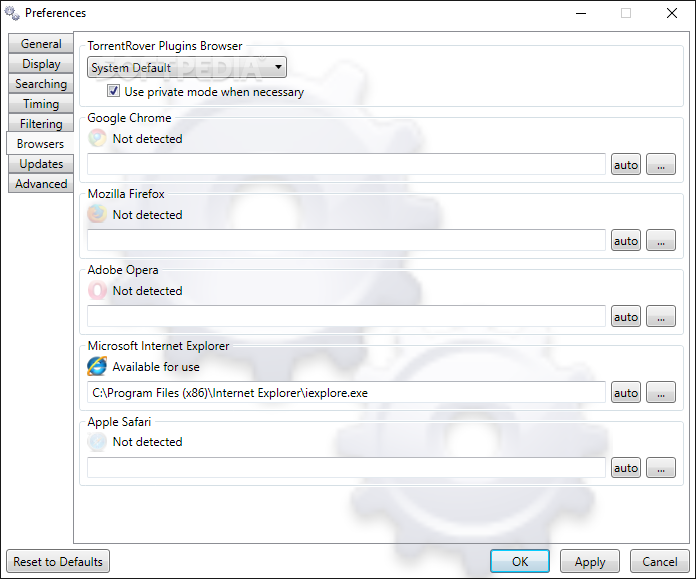
Task: Open the Updates tab
Action: click(41, 163)
